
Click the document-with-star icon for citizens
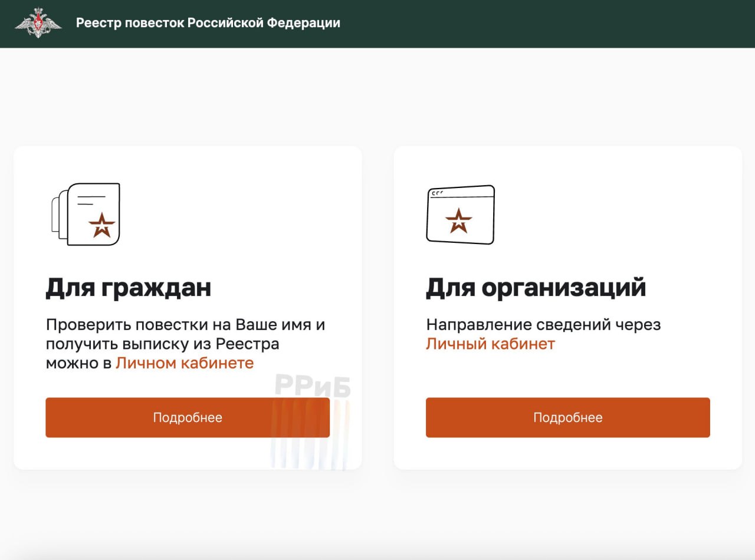pyautogui.click(x=86, y=214)
